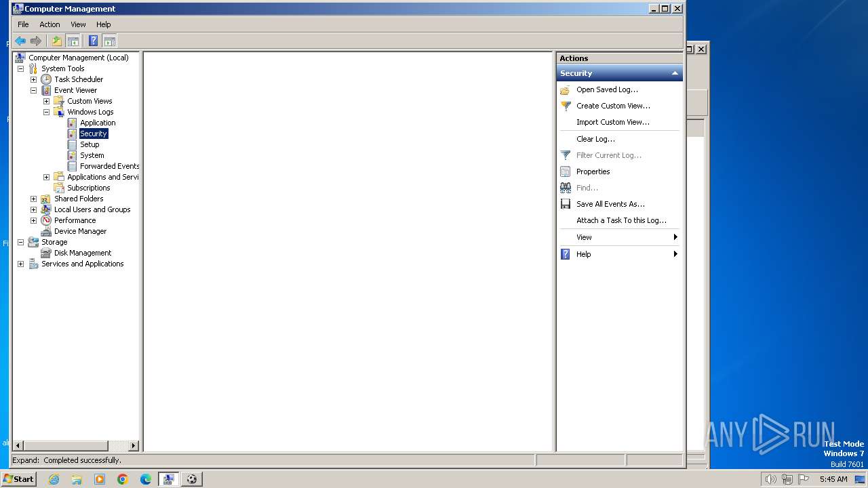Collapse the Event Viewer node

coord(33,90)
